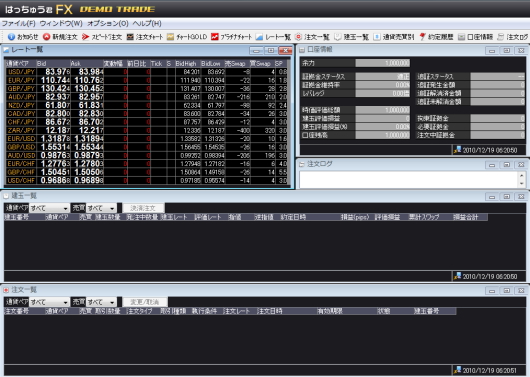Click the 注文ログ panel title icon
Viewport: 530px width, 377px height.
(x=302, y=164)
